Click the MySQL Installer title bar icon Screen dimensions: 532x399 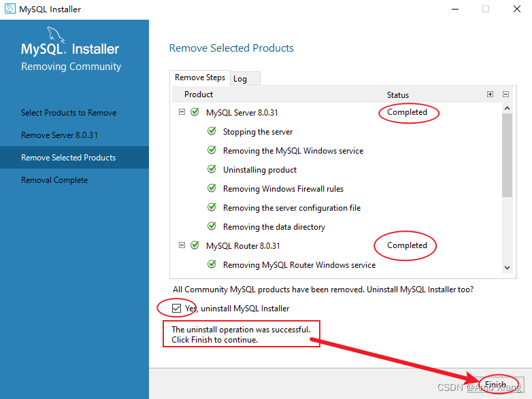[x=10, y=8]
